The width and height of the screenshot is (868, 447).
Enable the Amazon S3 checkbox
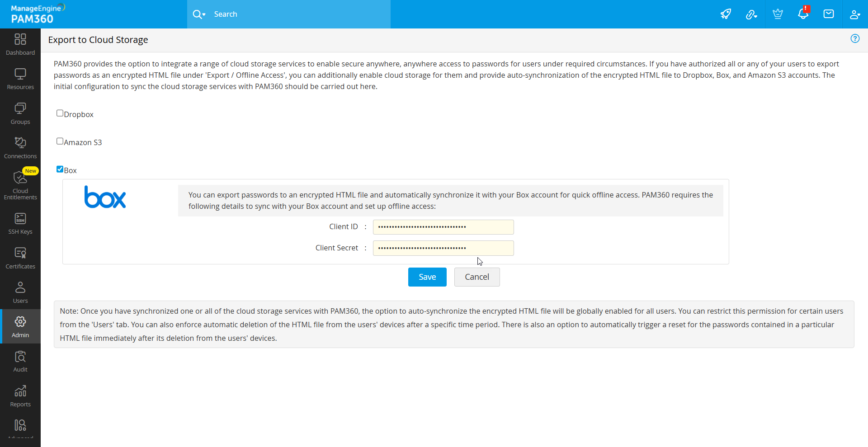click(60, 141)
